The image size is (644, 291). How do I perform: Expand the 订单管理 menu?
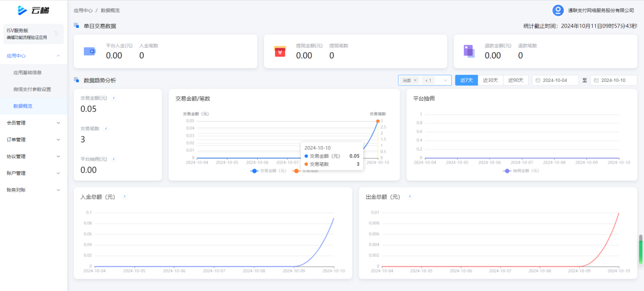tap(34, 139)
